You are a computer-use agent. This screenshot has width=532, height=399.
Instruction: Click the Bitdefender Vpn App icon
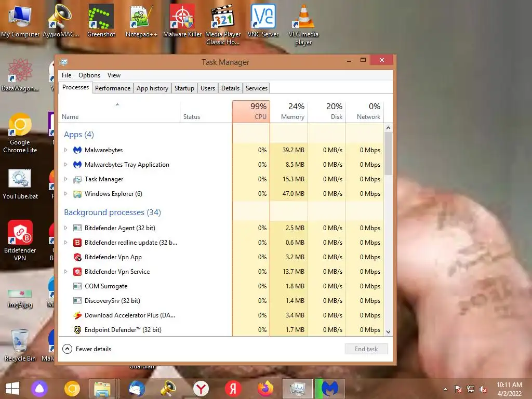tap(77, 257)
